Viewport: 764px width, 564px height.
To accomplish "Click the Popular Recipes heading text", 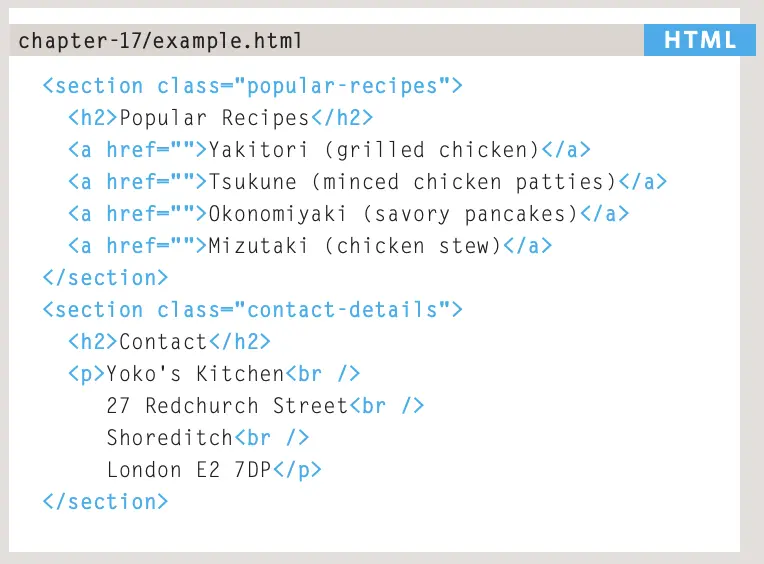I will [x=214, y=118].
